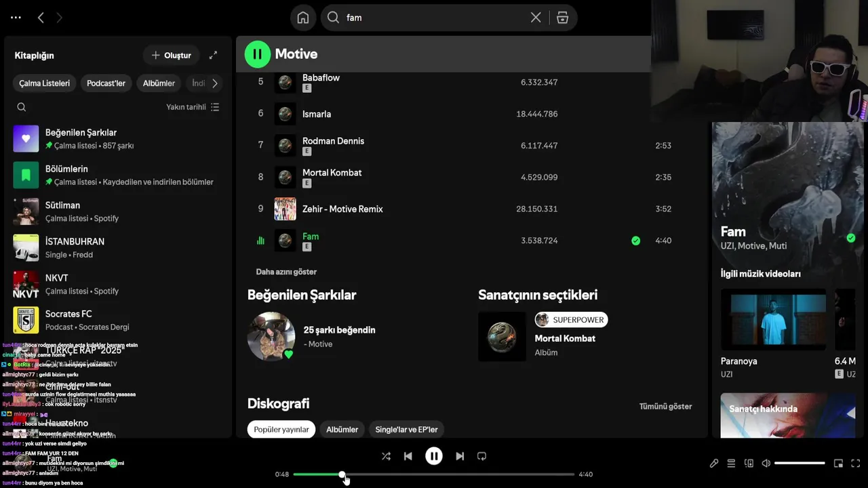868x488 pixels.
Task: Mute the volume speaker icon
Action: click(766, 464)
